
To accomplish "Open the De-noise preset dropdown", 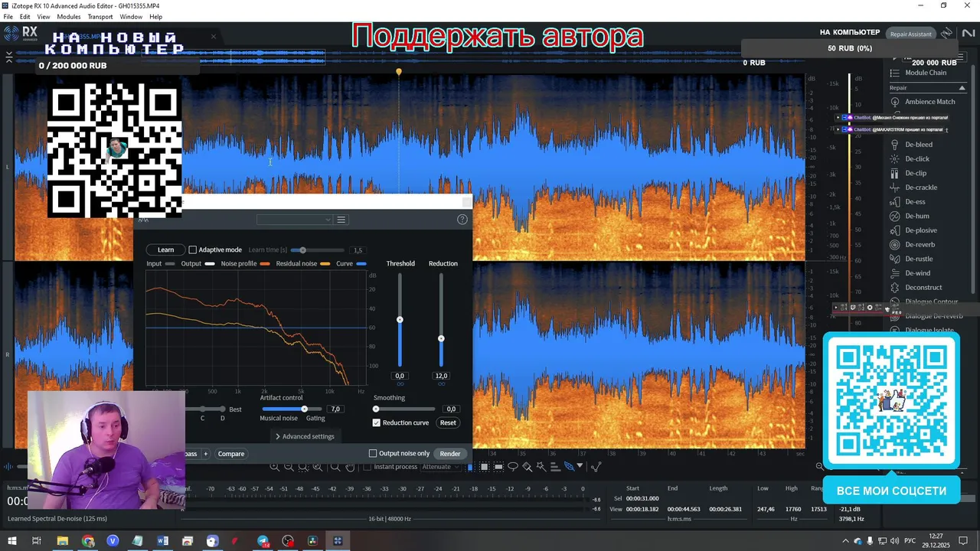I will coord(295,220).
